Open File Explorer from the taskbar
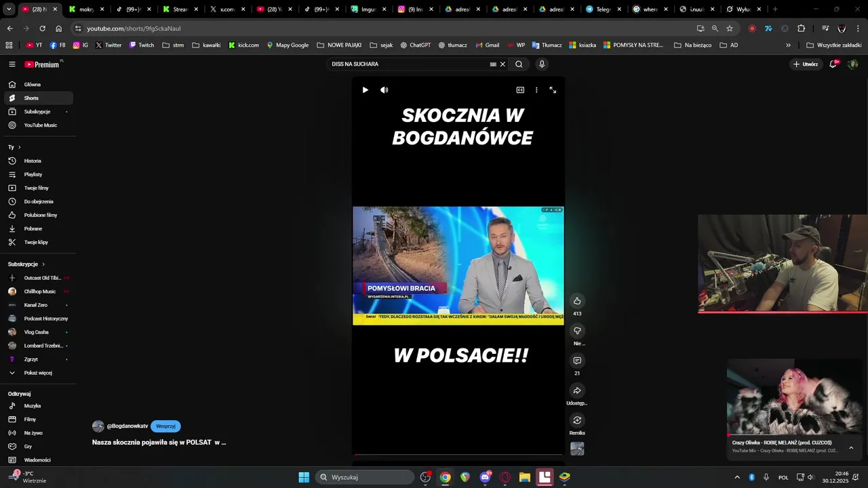This screenshot has width=868, height=488. [525, 477]
